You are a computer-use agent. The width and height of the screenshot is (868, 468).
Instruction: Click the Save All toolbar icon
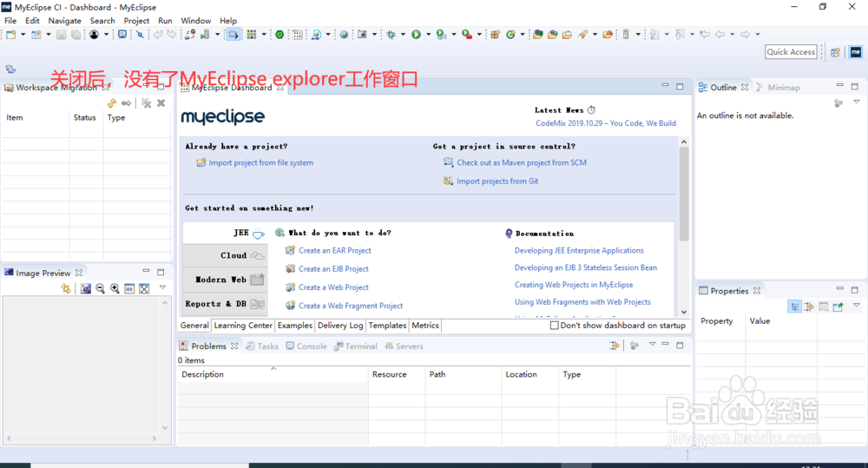click(76, 35)
